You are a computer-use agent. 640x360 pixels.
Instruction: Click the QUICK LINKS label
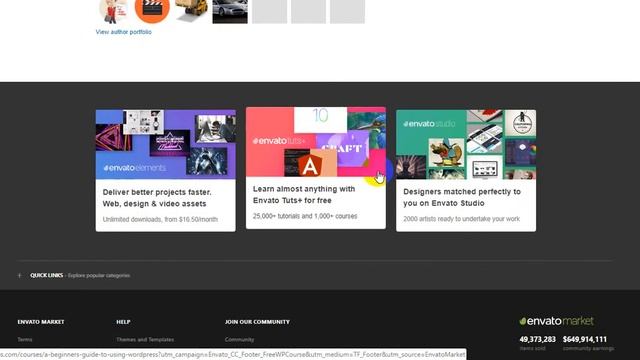pos(47,276)
